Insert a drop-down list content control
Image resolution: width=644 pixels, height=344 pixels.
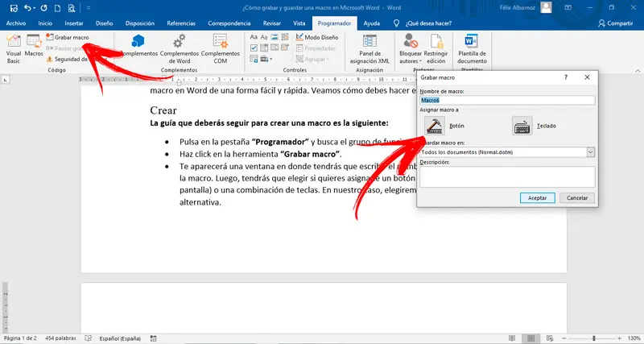click(x=275, y=48)
